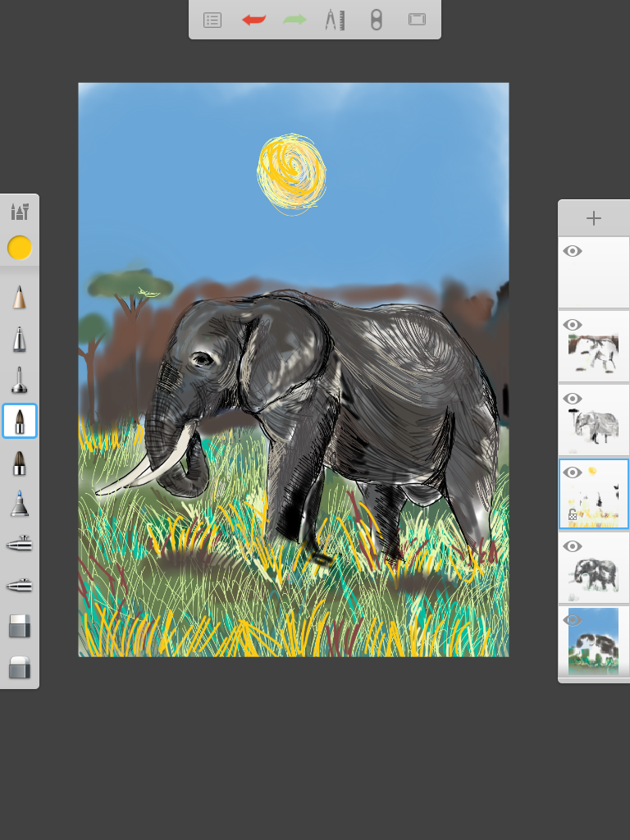Select the pencil tool
Screen dimensions: 630x840
(20, 297)
